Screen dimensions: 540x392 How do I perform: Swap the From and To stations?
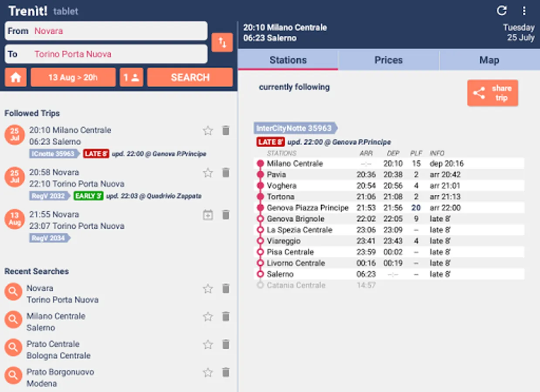click(x=222, y=43)
